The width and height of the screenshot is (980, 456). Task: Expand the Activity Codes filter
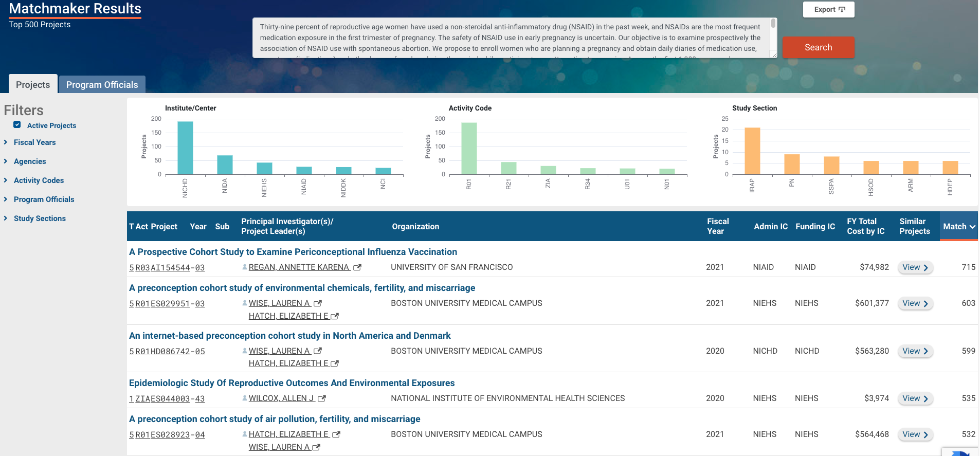click(39, 180)
